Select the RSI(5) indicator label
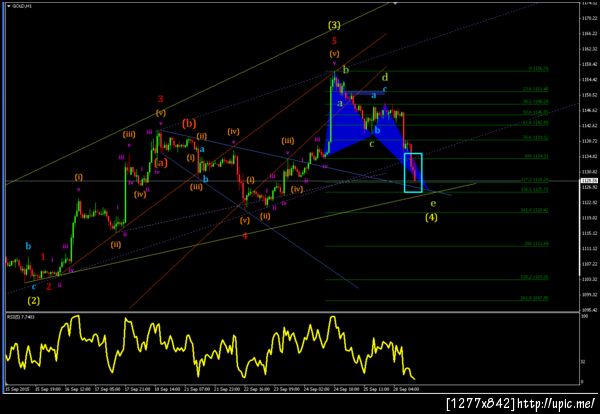 coord(19,318)
